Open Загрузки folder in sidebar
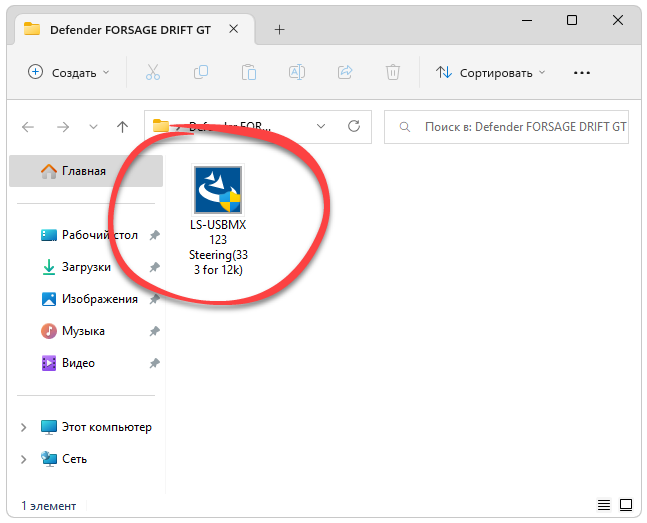647x523 pixels. point(76,267)
